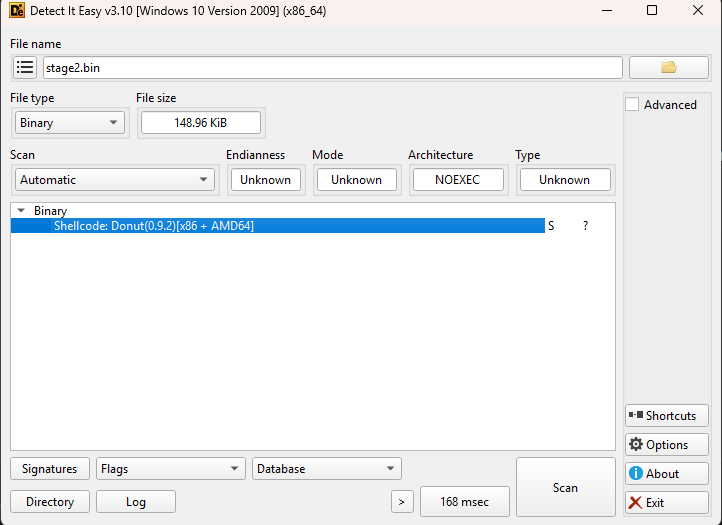
Task: Open the Signatures window
Action: point(50,469)
